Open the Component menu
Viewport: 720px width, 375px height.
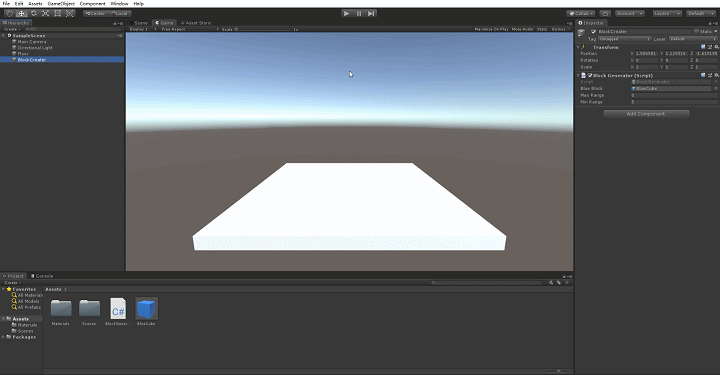coord(92,3)
